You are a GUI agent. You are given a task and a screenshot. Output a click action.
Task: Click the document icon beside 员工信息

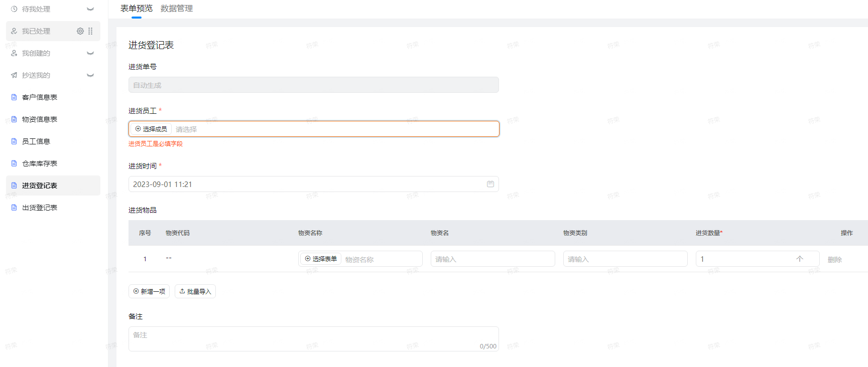point(14,141)
